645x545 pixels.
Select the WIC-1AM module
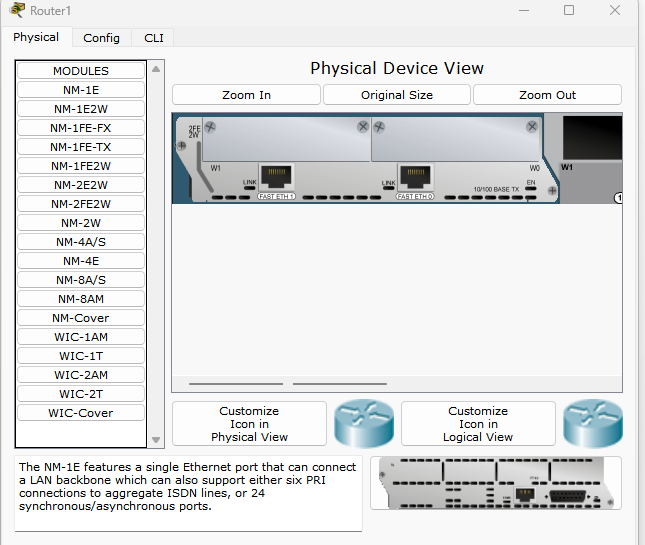pos(81,337)
